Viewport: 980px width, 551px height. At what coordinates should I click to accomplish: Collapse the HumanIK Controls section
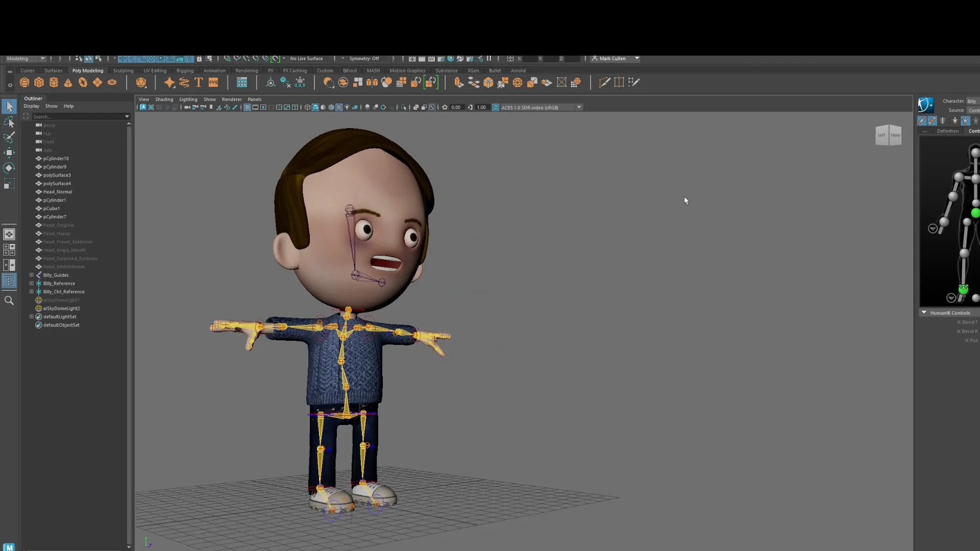pos(924,313)
